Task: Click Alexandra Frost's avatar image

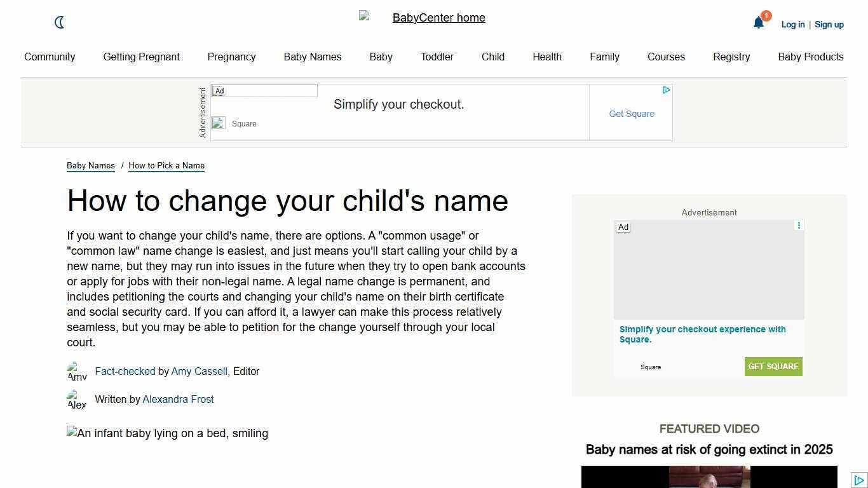Action: click(x=76, y=400)
